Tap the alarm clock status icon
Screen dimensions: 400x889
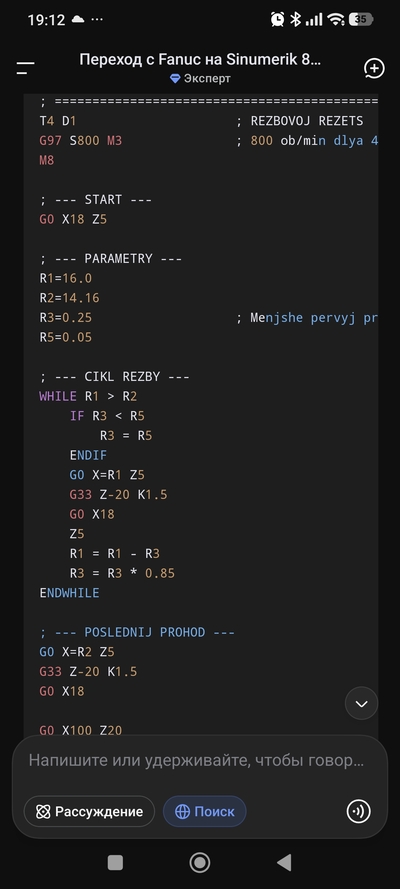click(x=278, y=19)
